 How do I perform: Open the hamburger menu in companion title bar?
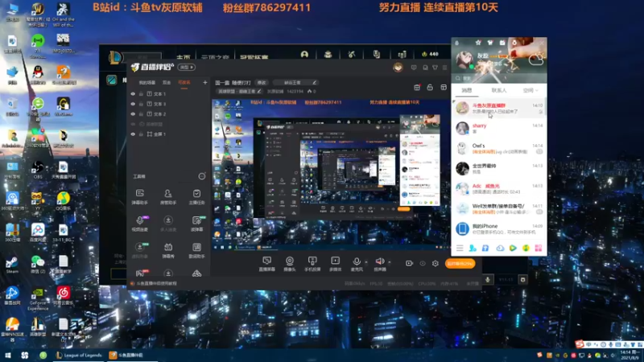pos(445,68)
